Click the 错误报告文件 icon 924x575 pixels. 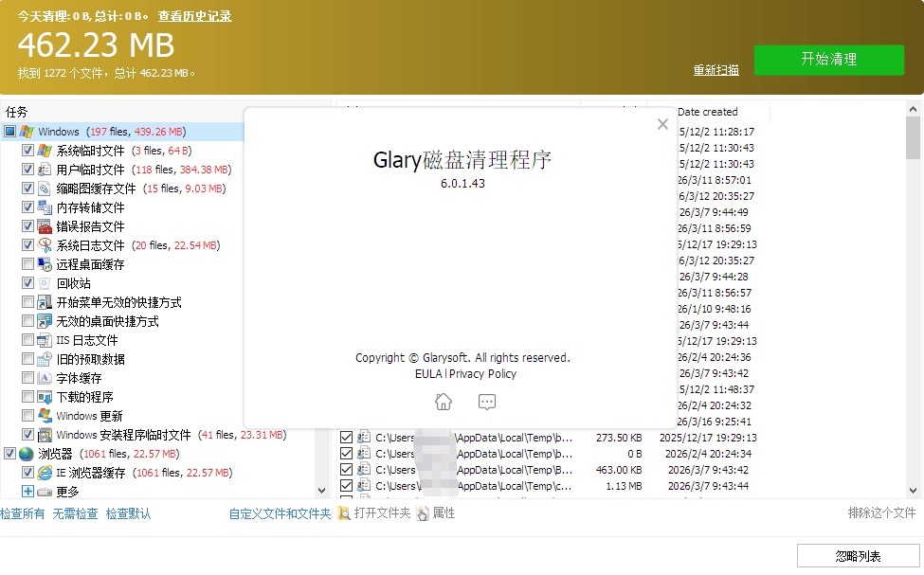[x=45, y=226]
